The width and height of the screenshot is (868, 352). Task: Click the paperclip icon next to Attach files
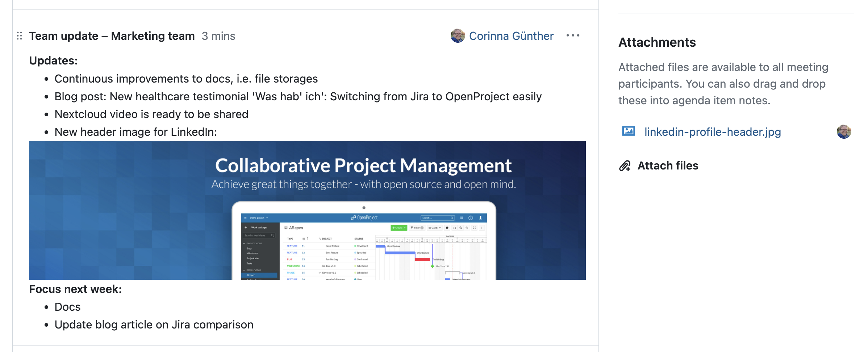(x=625, y=165)
